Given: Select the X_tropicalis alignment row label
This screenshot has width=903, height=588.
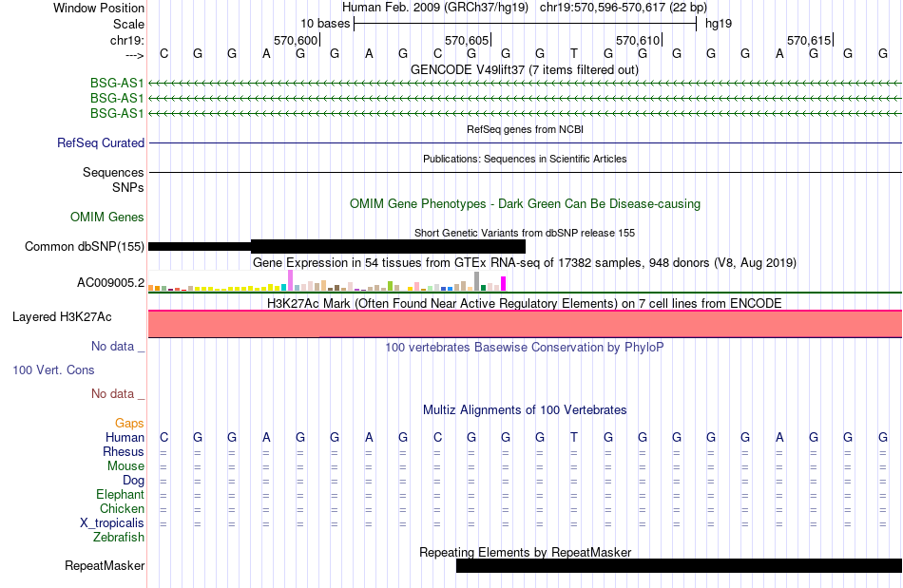Looking at the screenshot, I should (112, 523).
